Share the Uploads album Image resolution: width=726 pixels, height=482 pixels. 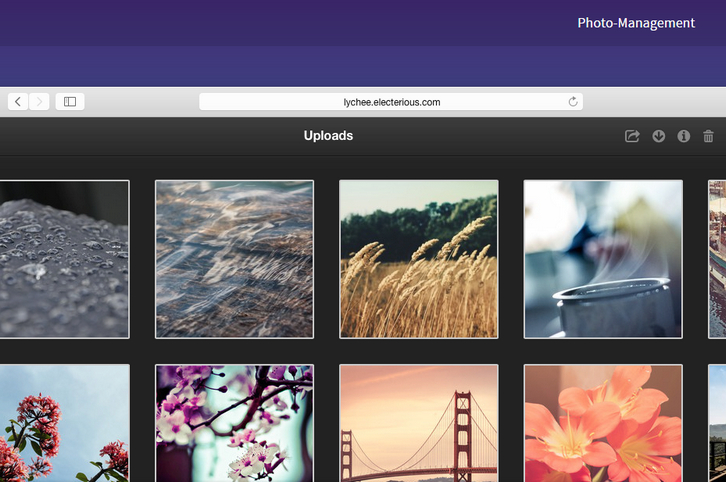pyautogui.click(x=632, y=136)
